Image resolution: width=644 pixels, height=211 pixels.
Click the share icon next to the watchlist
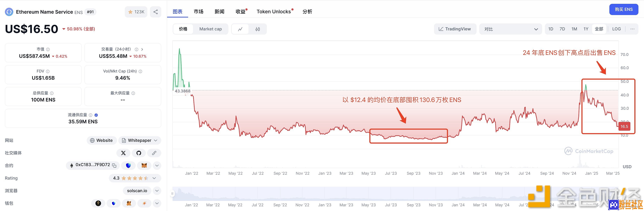tap(156, 12)
